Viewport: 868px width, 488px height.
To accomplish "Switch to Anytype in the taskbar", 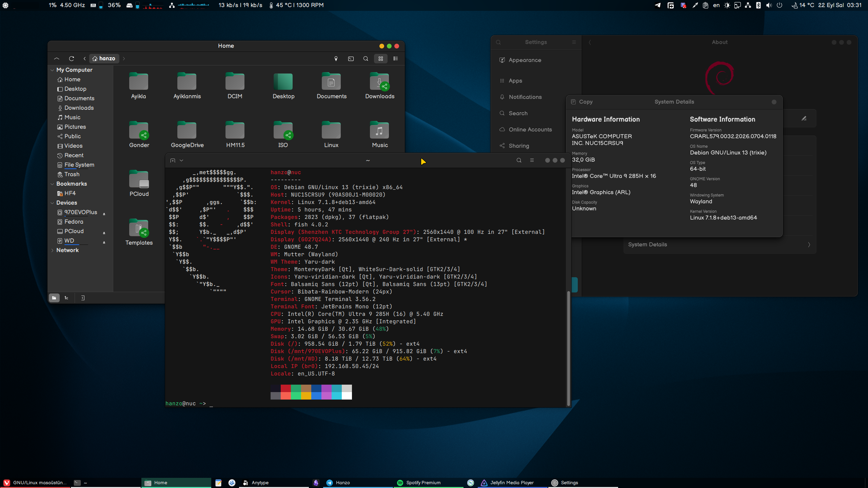I will pos(274,483).
